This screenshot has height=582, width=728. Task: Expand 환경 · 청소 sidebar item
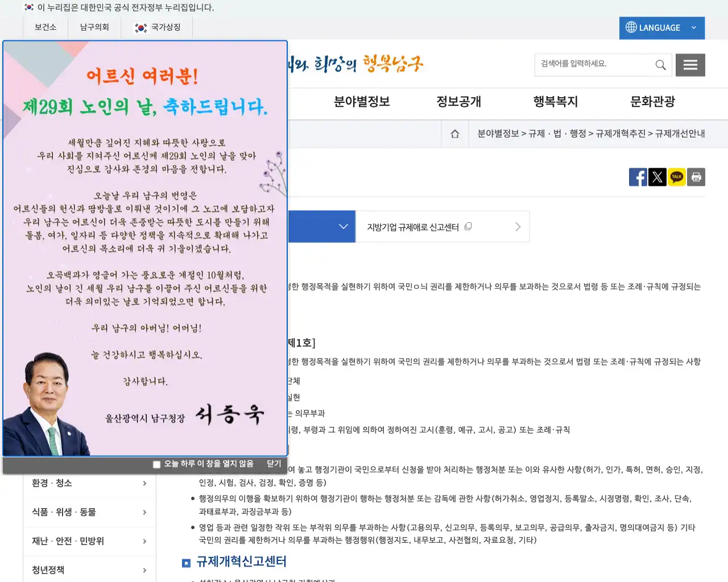pyautogui.click(x=89, y=483)
